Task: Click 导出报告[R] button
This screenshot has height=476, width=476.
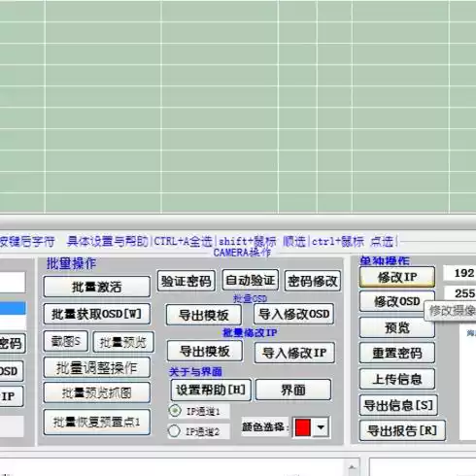Action: coord(402,430)
